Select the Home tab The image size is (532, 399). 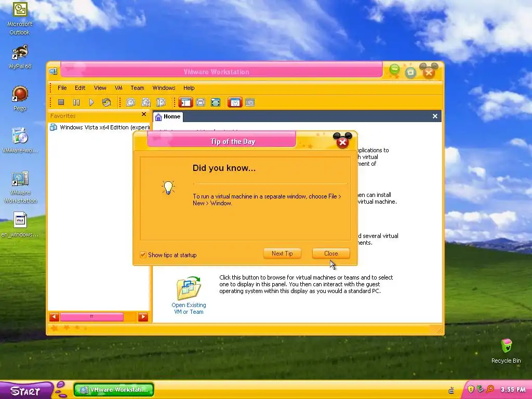tap(168, 116)
